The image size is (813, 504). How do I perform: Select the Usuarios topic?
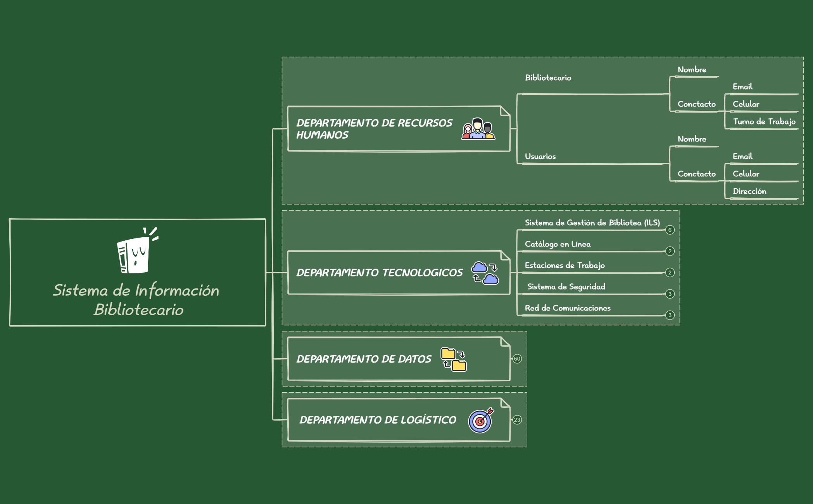(540, 156)
